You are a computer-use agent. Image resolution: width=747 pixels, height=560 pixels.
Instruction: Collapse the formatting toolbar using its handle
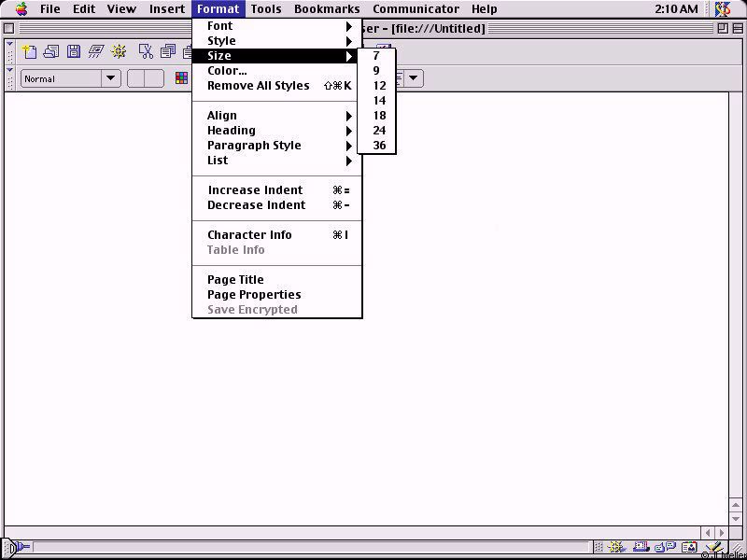coord(10,78)
